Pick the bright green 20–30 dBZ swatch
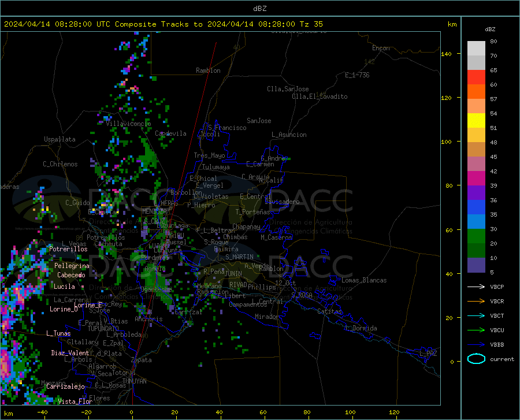The height and width of the screenshot is (420, 520). pyautogui.click(x=476, y=236)
